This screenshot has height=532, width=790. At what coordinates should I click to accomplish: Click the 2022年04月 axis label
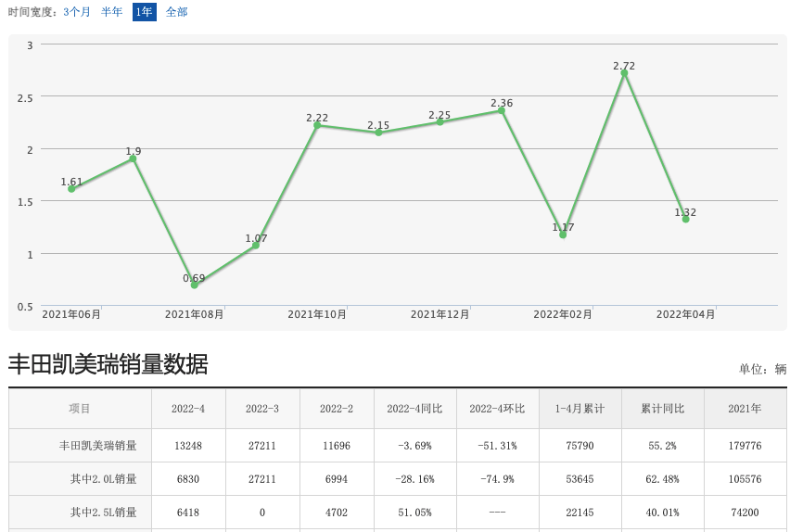(x=686, y=314)
